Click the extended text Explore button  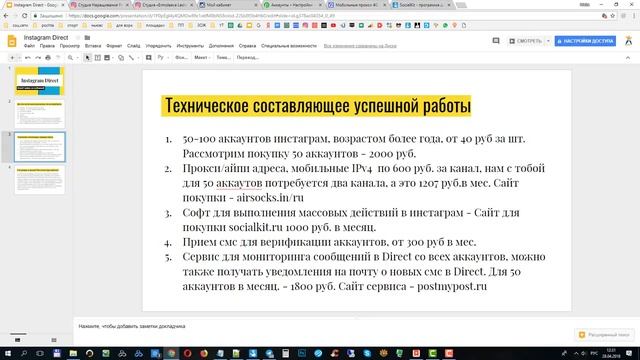click(604, 335)
